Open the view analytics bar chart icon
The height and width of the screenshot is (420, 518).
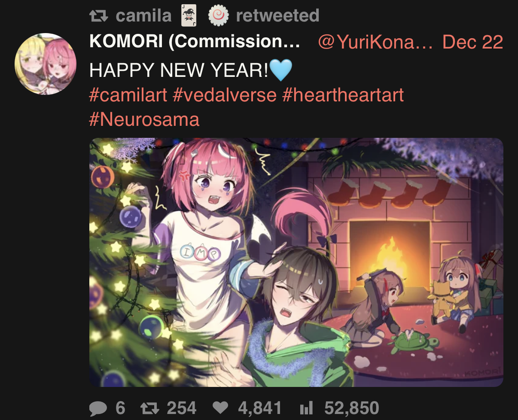tap(306, 408)
